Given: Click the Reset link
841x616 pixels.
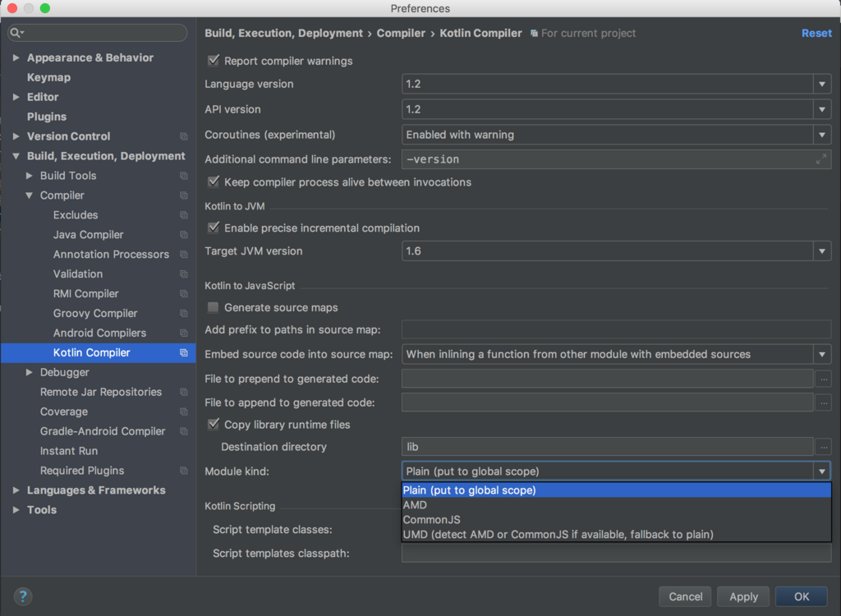Looking at the screenshot, I should (x=816, y=34).
